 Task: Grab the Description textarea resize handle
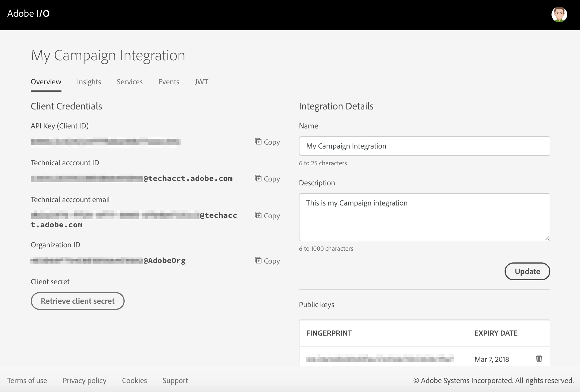[547, 238]
